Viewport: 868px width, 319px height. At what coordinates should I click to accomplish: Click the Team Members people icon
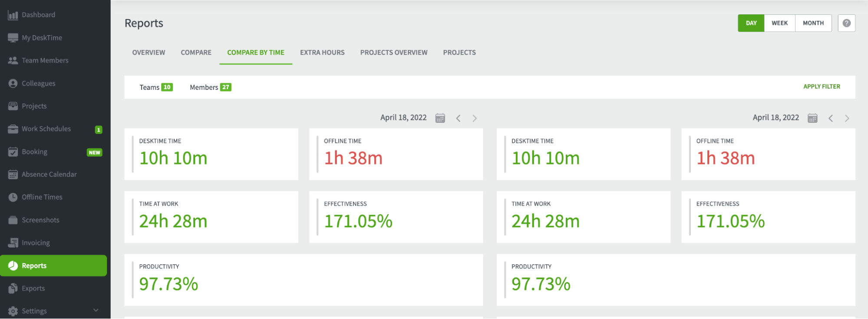coord(13,60)
